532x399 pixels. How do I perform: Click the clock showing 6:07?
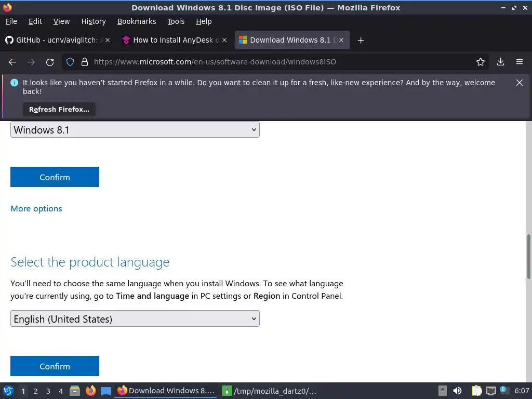pos(522,391)
